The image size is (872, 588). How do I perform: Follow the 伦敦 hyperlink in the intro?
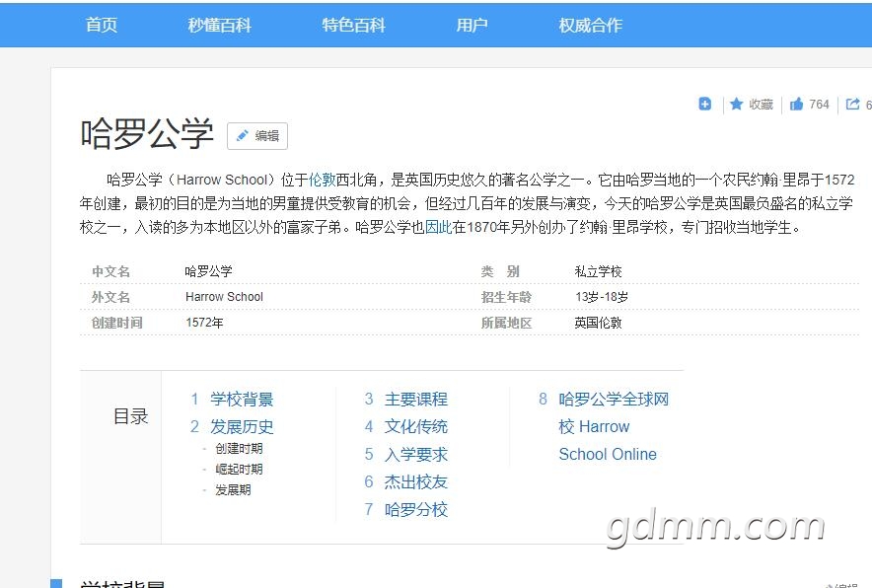pos(323,180)
